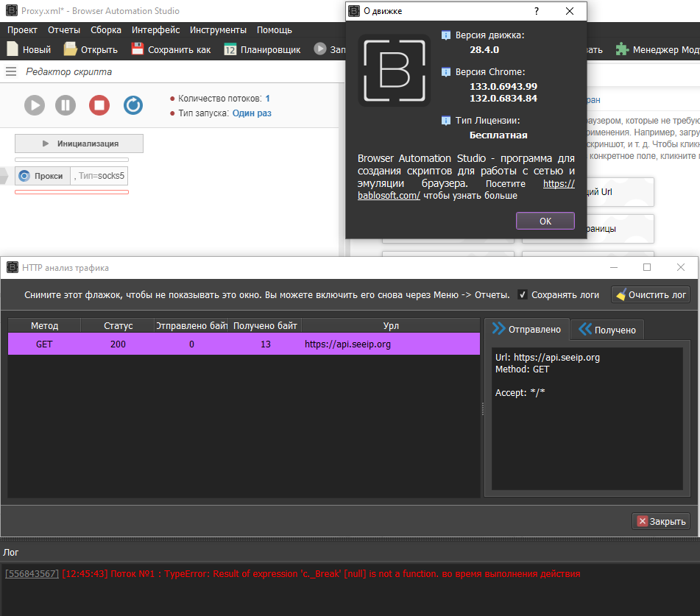Screen dimensions: 700x616
Task: Open the hamburger menu of Редактор скрипта
Action: coord(11,71)
